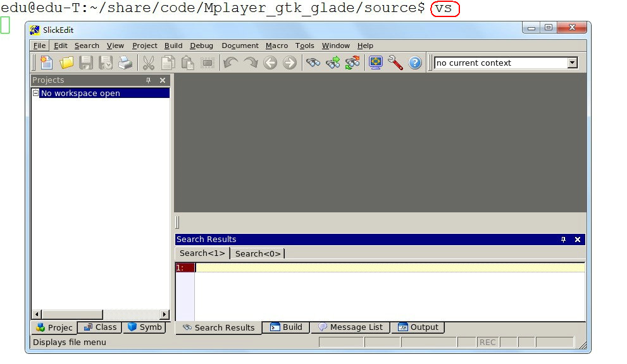Viewport: 627px width, 364px height.
Task: Maximize the SlickEdit window
Action: [549, 28]
